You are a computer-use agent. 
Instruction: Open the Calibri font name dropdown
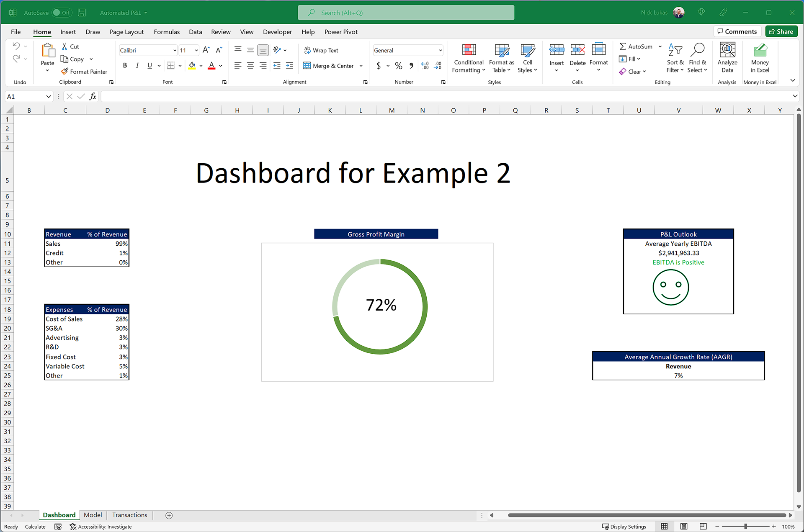click(175, 51)
